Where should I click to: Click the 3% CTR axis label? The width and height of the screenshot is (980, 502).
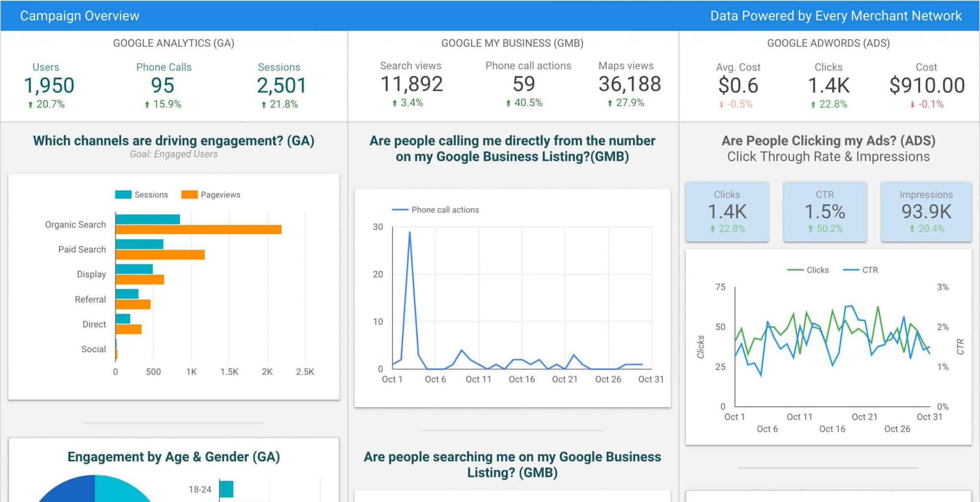point(943,287)
